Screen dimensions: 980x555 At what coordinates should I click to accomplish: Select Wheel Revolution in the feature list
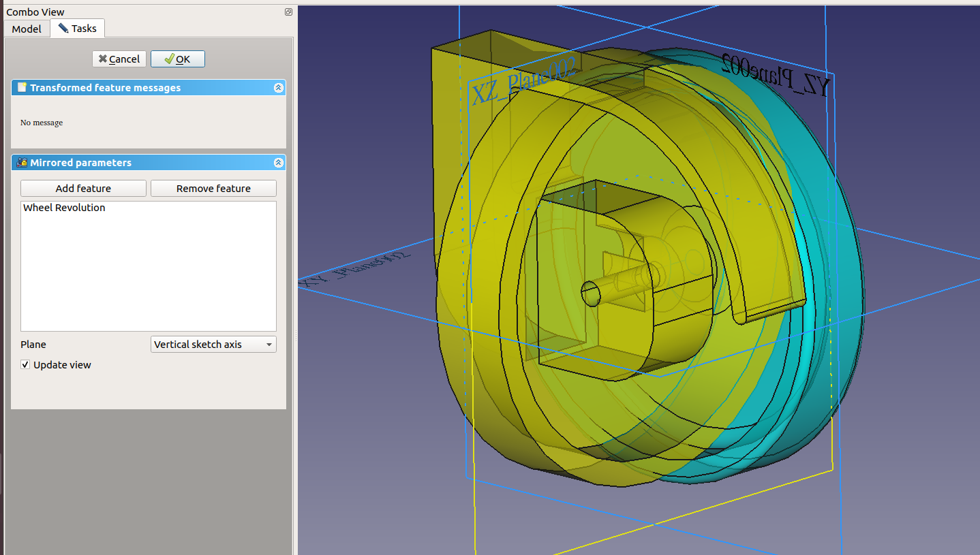64,208
